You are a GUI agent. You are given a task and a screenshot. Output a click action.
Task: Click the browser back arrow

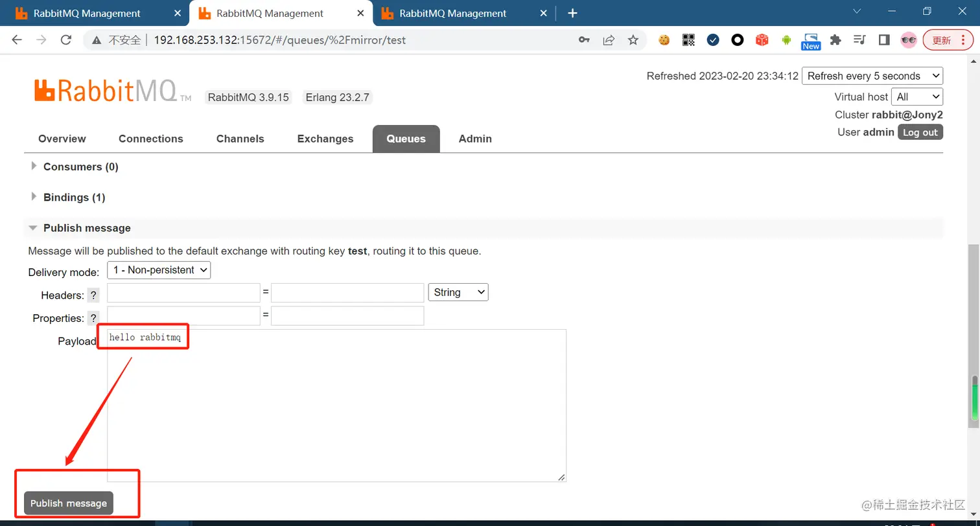[17, 40]
